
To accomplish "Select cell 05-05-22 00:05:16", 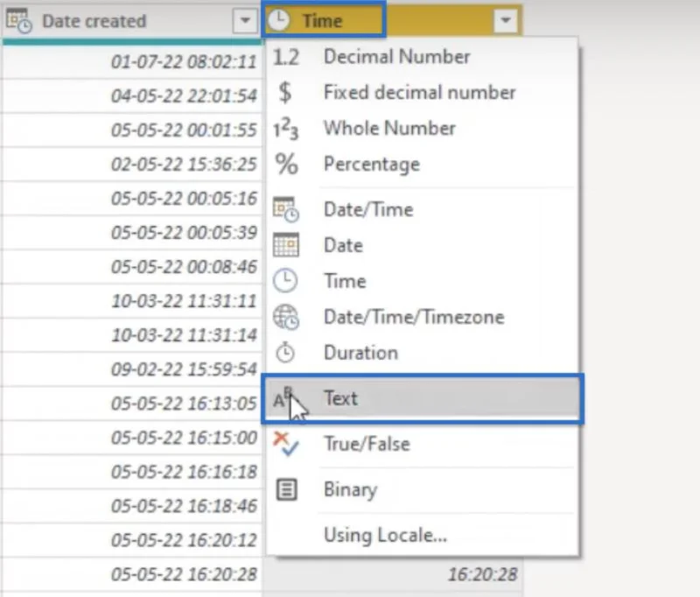I will [x=132, y=198].
